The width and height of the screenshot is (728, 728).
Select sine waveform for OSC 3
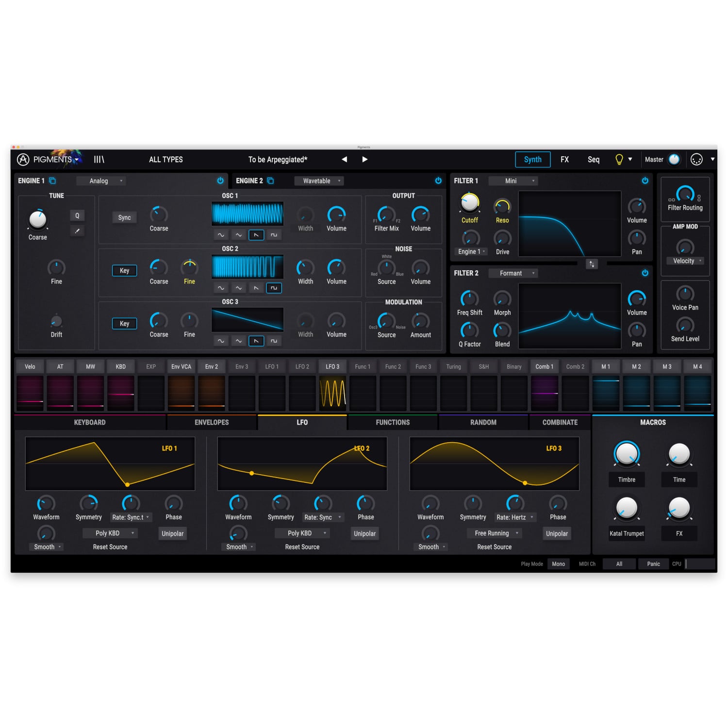click(221, 341)
